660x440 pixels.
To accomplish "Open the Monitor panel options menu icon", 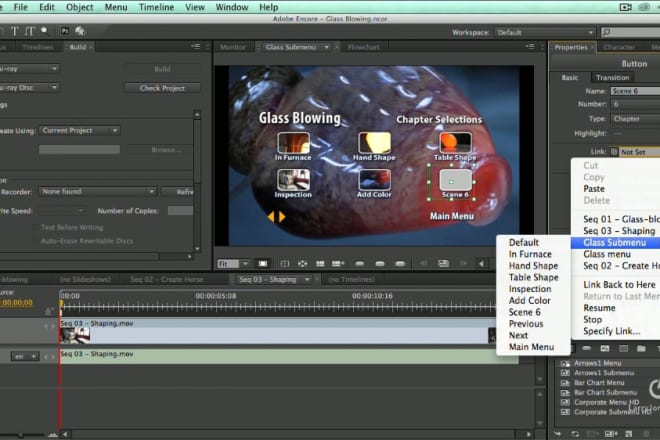I will [x=530, y=46].
